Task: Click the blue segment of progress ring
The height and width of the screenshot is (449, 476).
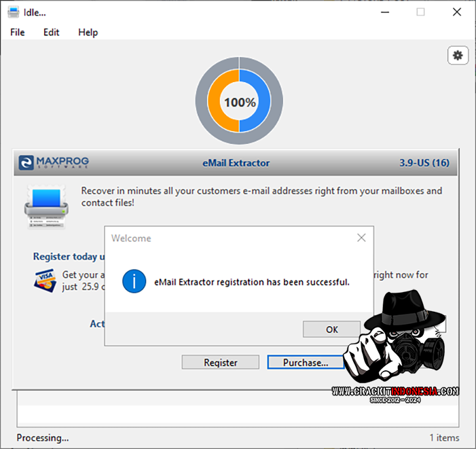Action: (x=262, y=102)
